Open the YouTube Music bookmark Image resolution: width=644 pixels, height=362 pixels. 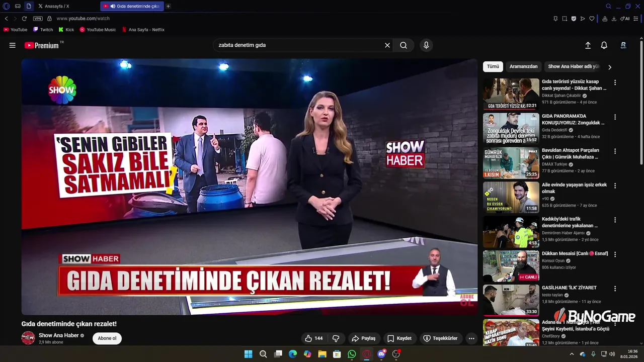pyautogui.click(x=98, y=30)
